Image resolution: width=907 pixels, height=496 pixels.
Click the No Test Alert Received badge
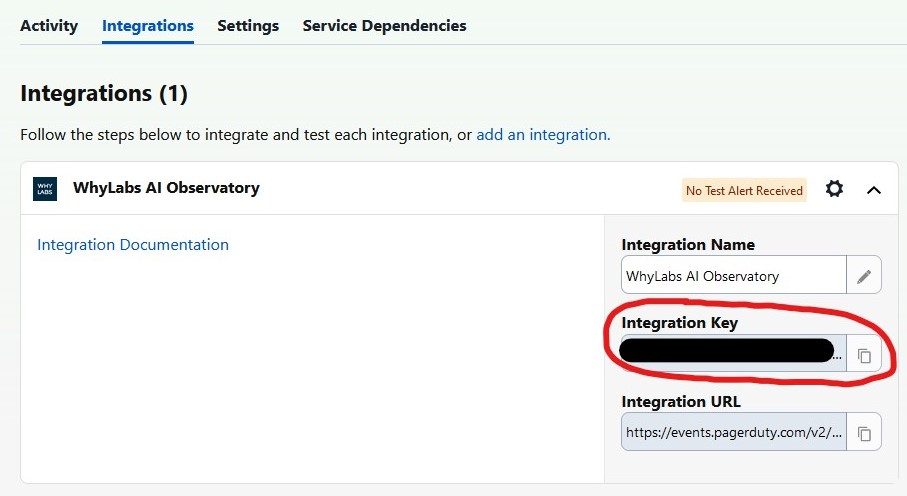[744, 190]
